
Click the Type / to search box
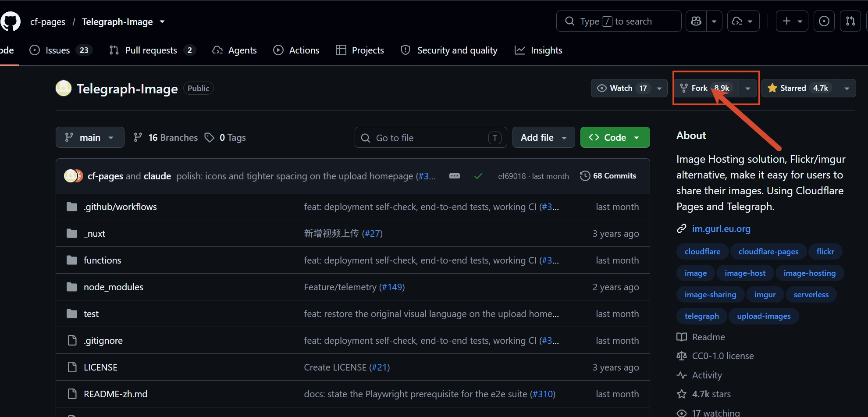[x=619, y=21]
